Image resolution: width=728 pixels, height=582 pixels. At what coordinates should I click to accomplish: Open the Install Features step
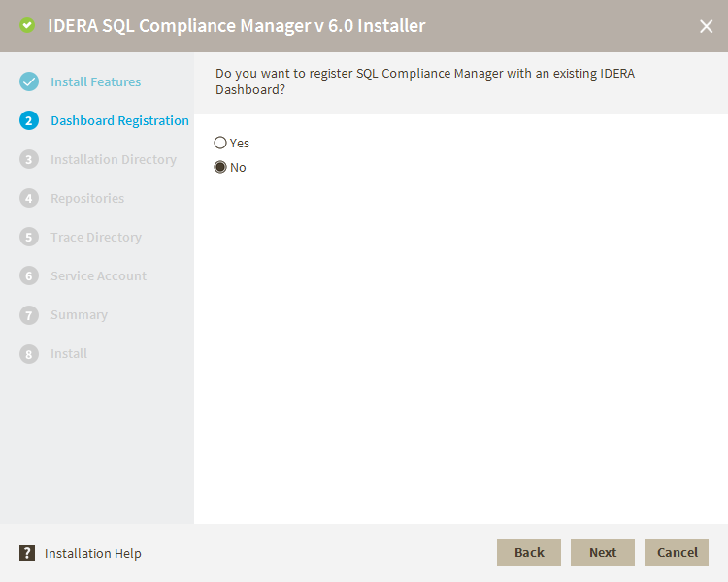(x=95, y=81)
